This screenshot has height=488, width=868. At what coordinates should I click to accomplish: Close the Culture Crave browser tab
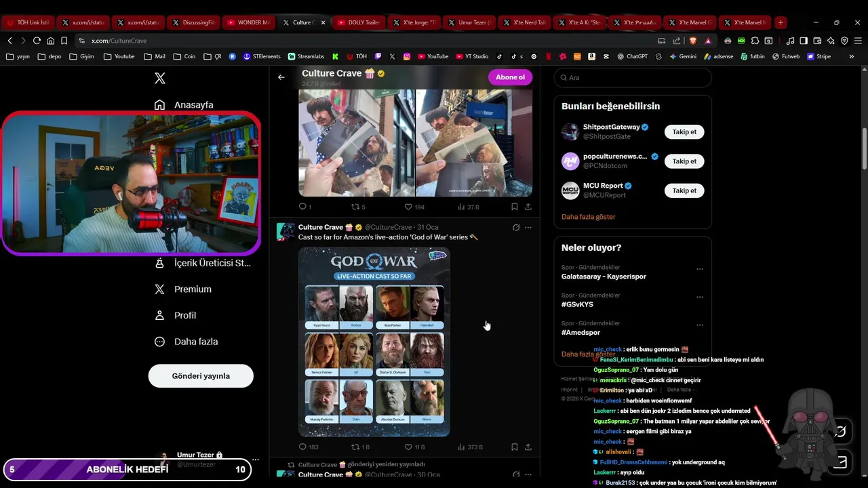323,22
